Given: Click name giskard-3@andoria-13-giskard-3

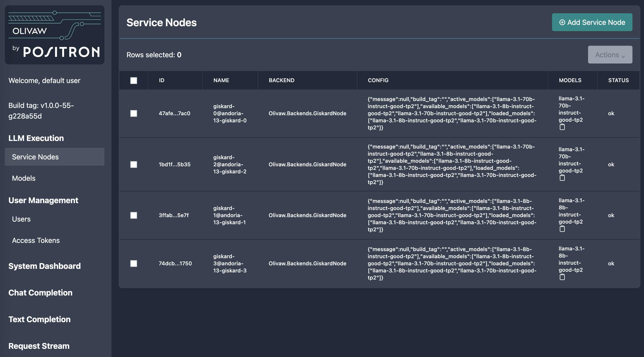Looking at the screenshot, I should [230, 263].
